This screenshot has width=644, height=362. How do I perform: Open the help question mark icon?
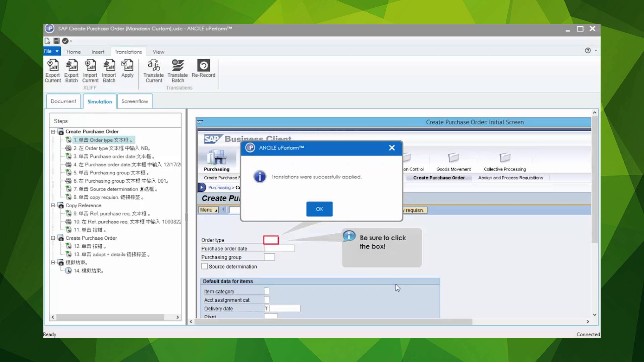(588, 50)
